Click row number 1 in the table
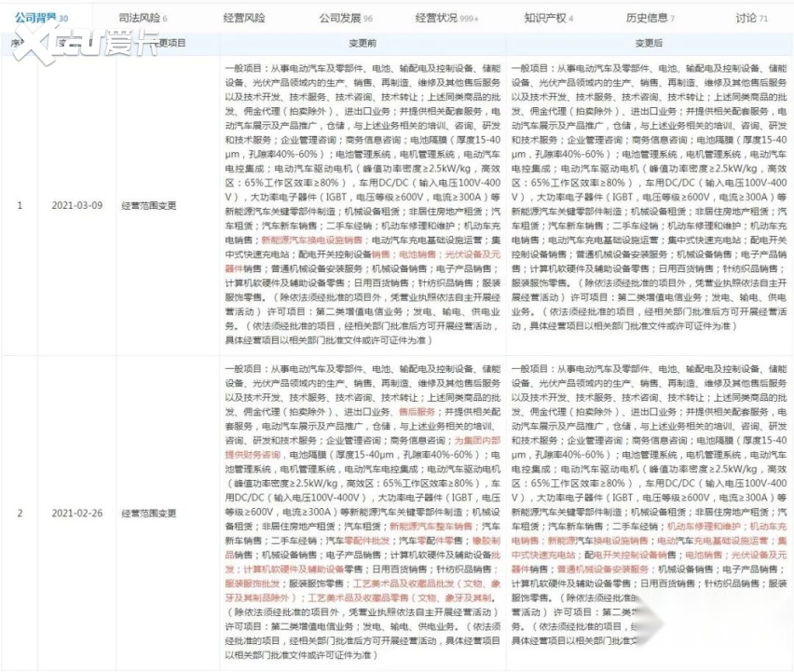Image resolution: width=794 pixels, height=672 pixels. (x=21, y=205)
